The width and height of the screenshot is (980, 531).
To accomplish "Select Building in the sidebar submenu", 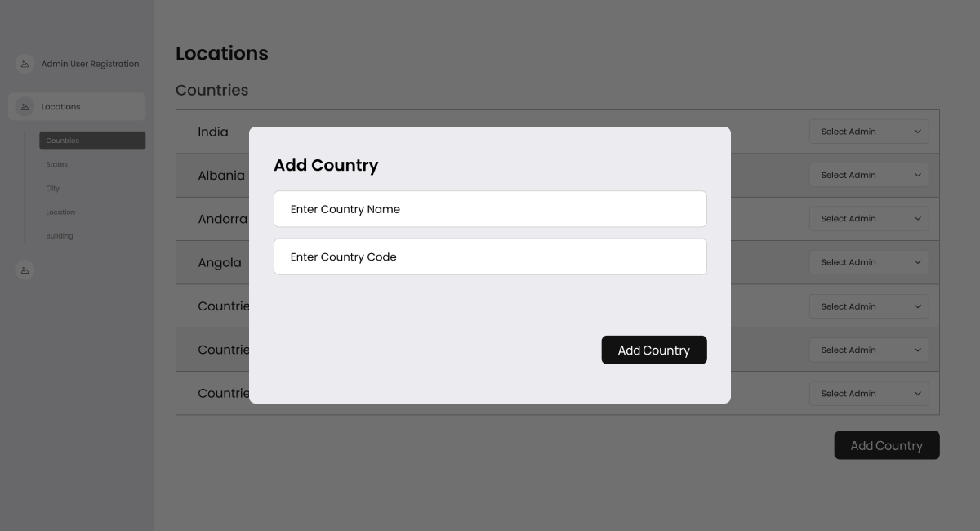I will (x=60, y=236).
